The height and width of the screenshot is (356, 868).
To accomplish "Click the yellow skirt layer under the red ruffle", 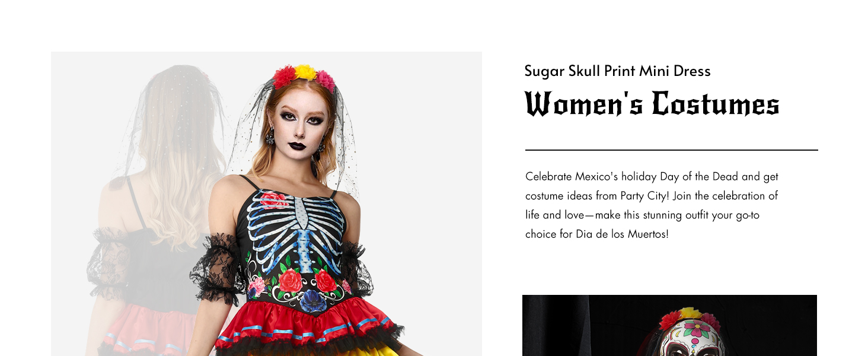I will pyautogui.click(x=368, y=350).
